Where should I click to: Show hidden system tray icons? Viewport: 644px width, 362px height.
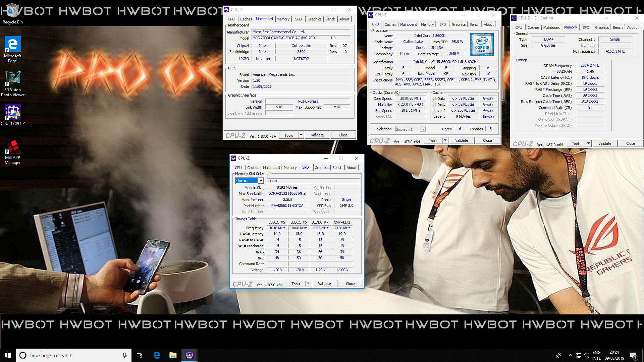tap(570, 355)
